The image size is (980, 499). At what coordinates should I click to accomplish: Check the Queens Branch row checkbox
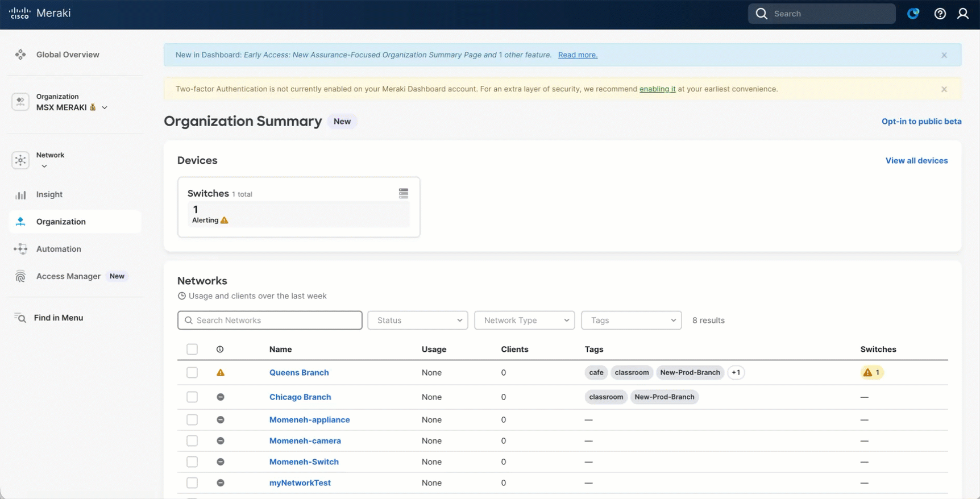tap(192, 372)
